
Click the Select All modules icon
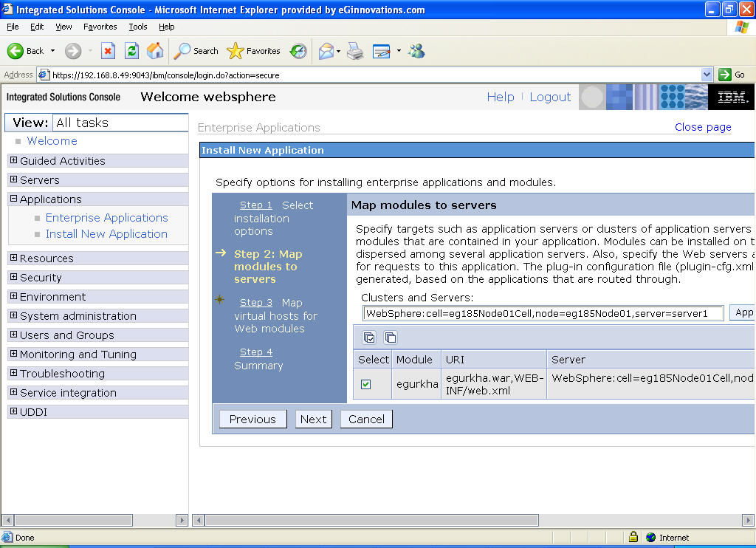coord(369,338)
